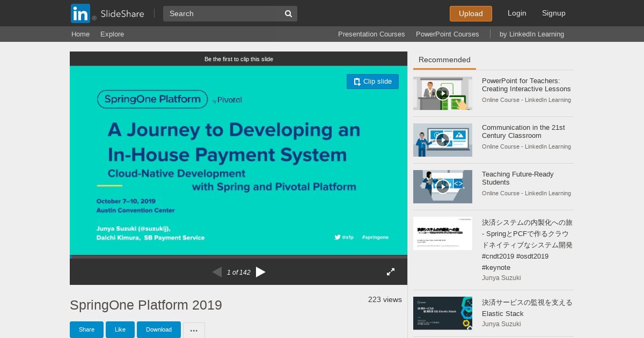Open the 決済システムの内製化への旅 presentation title
The height and width of the screenshot is (338, 644).
coord(527,245)
